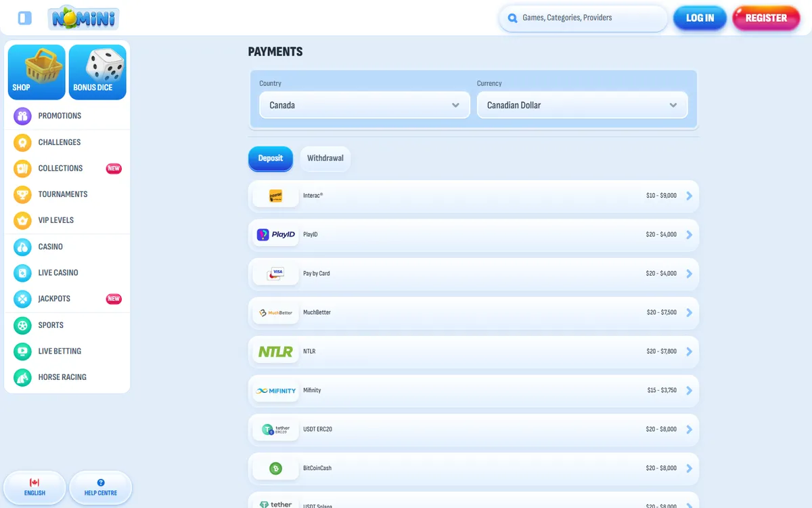Click the Challenges medal icon

pos(22,142)
